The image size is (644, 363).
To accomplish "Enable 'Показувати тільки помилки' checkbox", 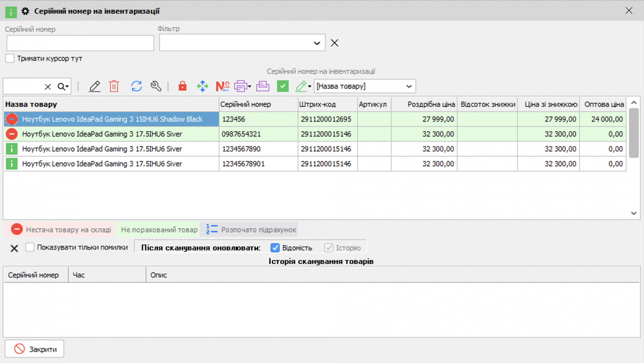I will 30,247.
